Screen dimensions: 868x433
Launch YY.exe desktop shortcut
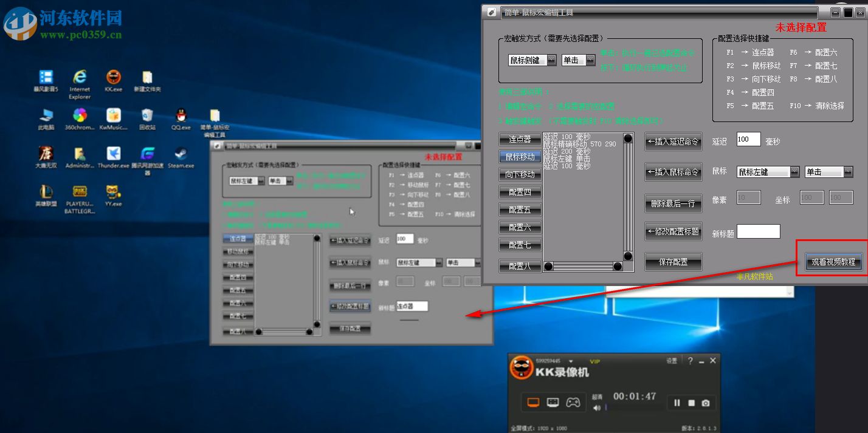[x=113, y=196]
